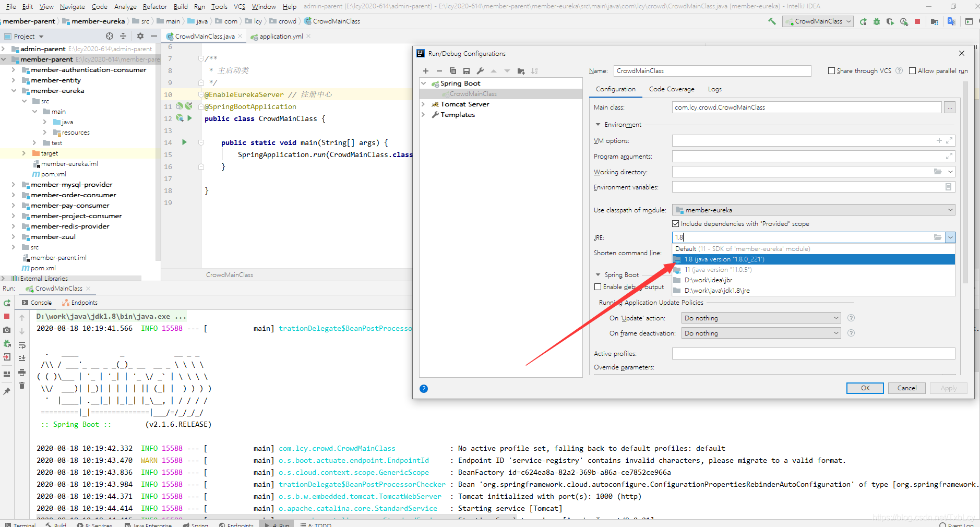Remove configuration with minus icon
The height and width of the screenshot is (527, 980).
pyautogui.click(x=439, y=71)
